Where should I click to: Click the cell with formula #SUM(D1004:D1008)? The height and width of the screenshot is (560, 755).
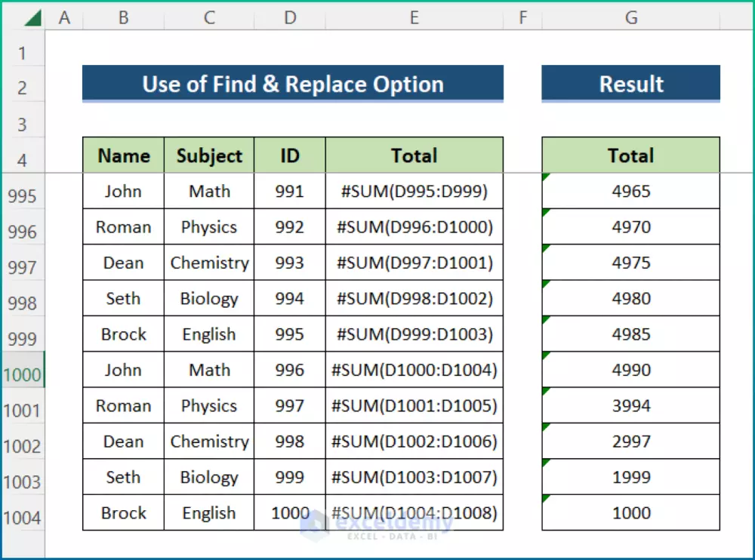click(x=414, y=512)
